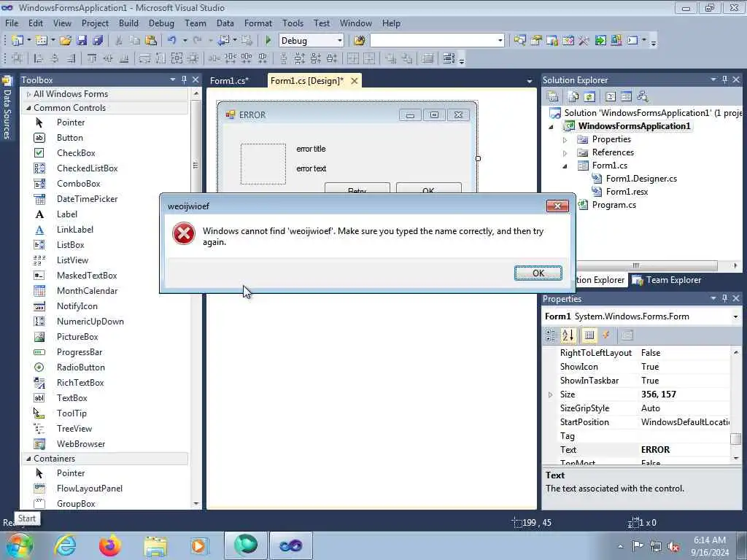Click the Events lightning bolt icon in Properties
Viewport: 747px width, 560px height.
(x=606, y=335)
